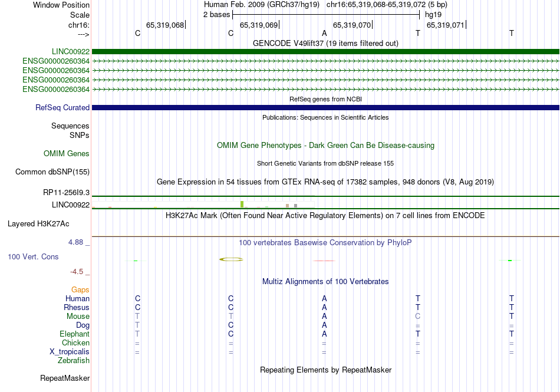Open GENCODE V49lift37 track title
This screenshot has width=560, height=392.
(x=325, y=43)
